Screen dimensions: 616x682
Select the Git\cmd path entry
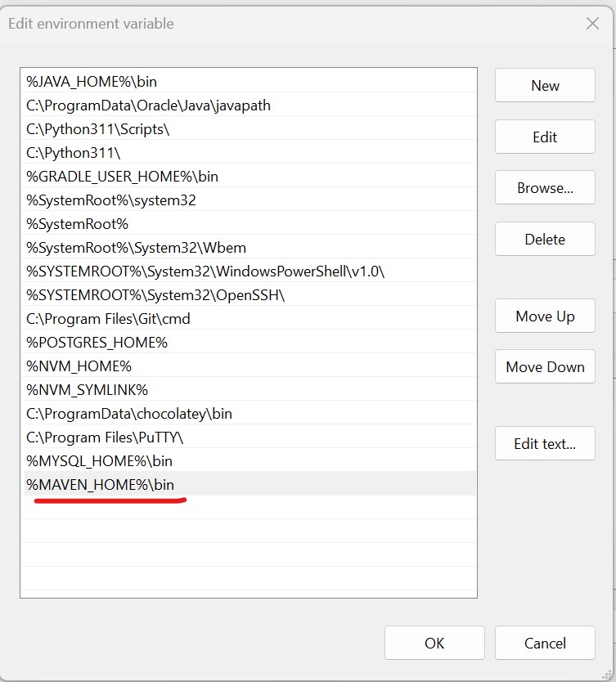pos(108,319)
